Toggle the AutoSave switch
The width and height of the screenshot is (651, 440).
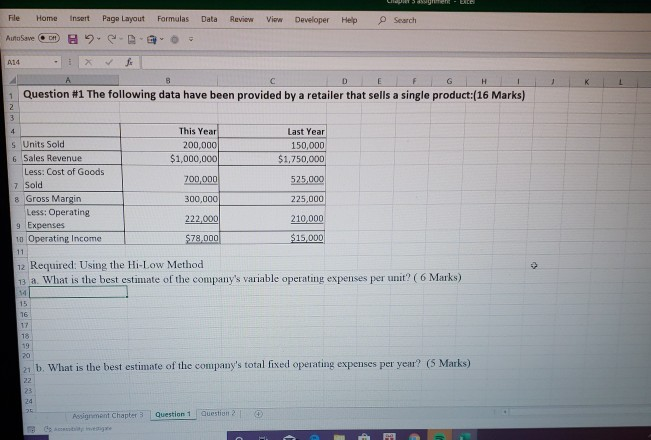pyautogui.click(x=49, y=38)
